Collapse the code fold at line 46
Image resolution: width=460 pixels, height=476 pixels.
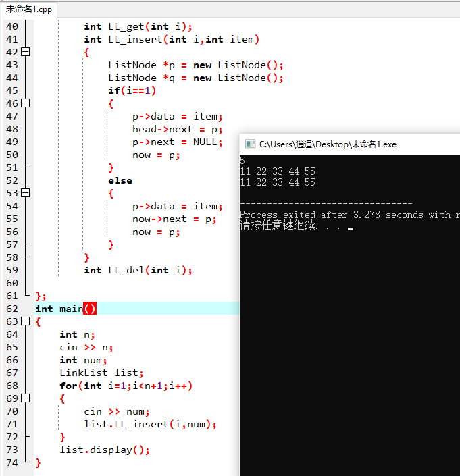pyautogui.click(x=26, y=103)
